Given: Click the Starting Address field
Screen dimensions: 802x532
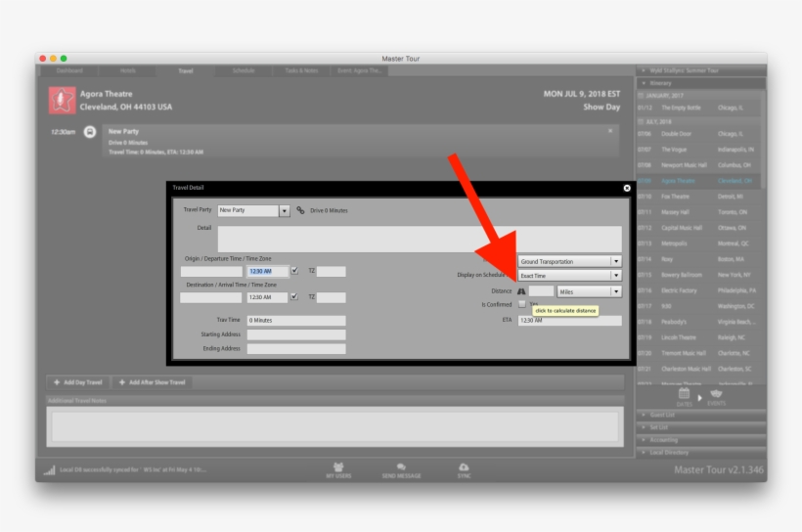Looking at the screenshot, I should pyautogui.click(x=296, y=334).
